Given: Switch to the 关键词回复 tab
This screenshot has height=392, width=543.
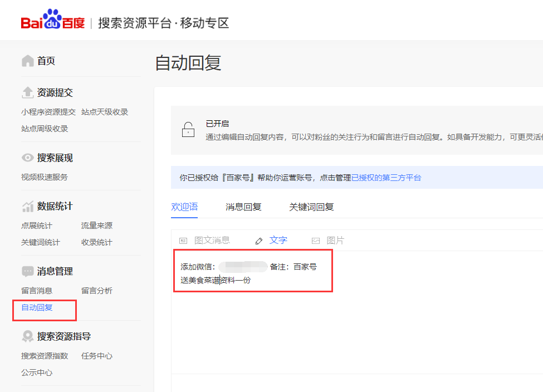Looking at the screenshot, I should tap(311, 207).
